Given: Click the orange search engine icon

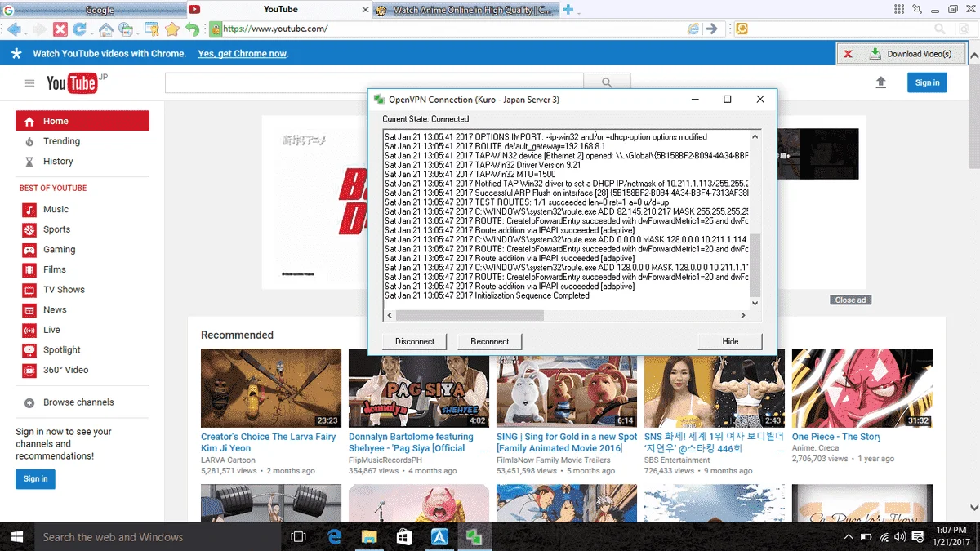Looking at the screenshot, I should coord(742,29).
